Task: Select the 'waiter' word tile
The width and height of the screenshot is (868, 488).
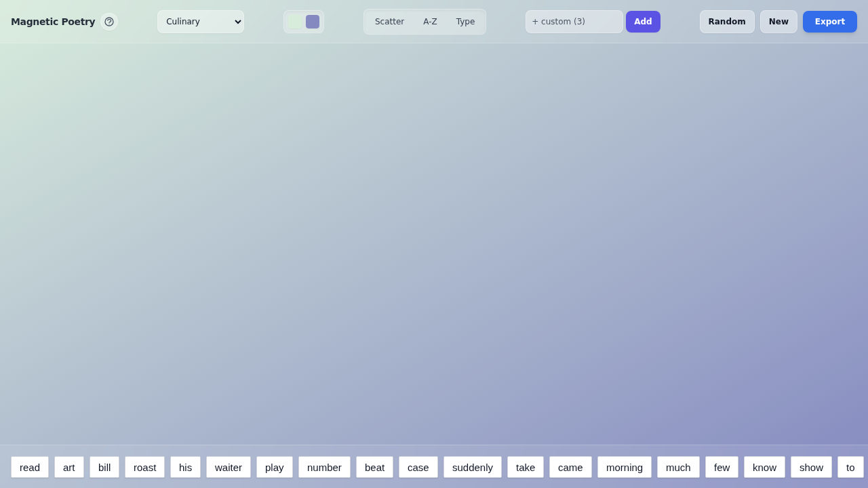Action: (229, 467)
